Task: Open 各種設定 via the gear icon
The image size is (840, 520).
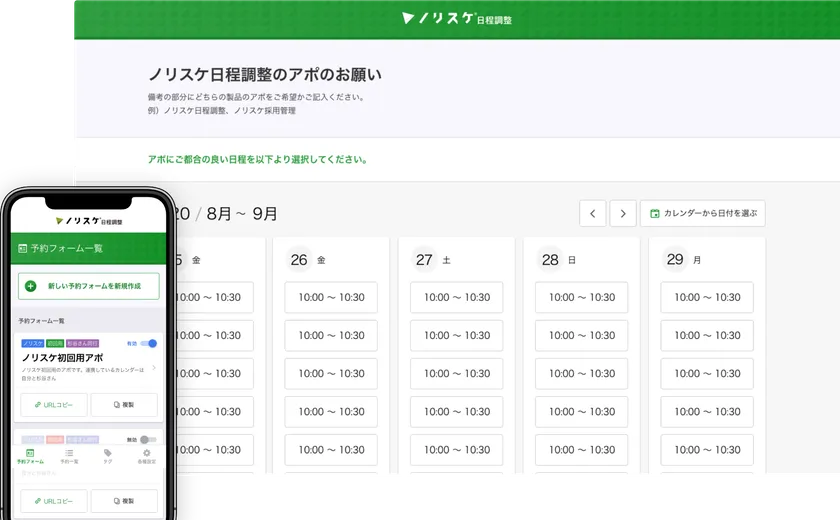Action: [x=147, y=454]
